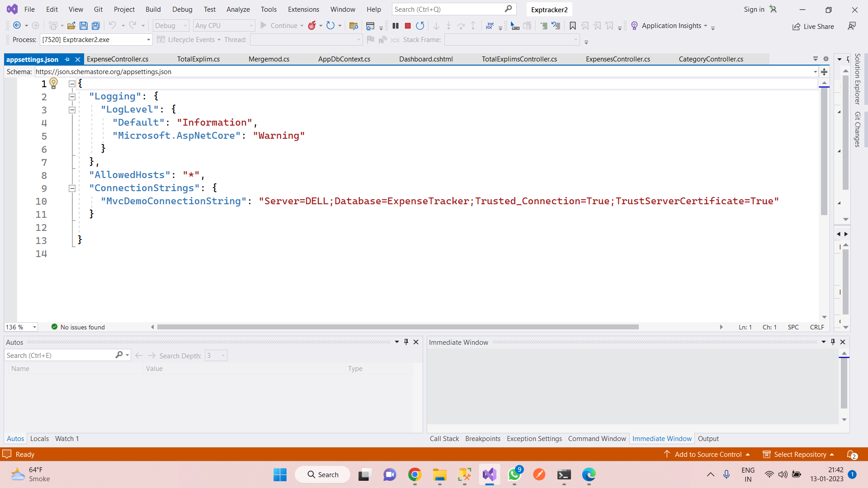Open the Feedback icon next to Live Share
The image size is (868, 488).
coord(852,26)
